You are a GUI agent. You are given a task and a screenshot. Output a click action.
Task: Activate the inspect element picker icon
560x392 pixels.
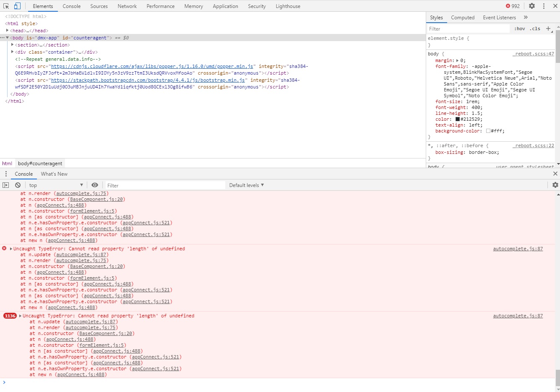(x=6, y=6)
